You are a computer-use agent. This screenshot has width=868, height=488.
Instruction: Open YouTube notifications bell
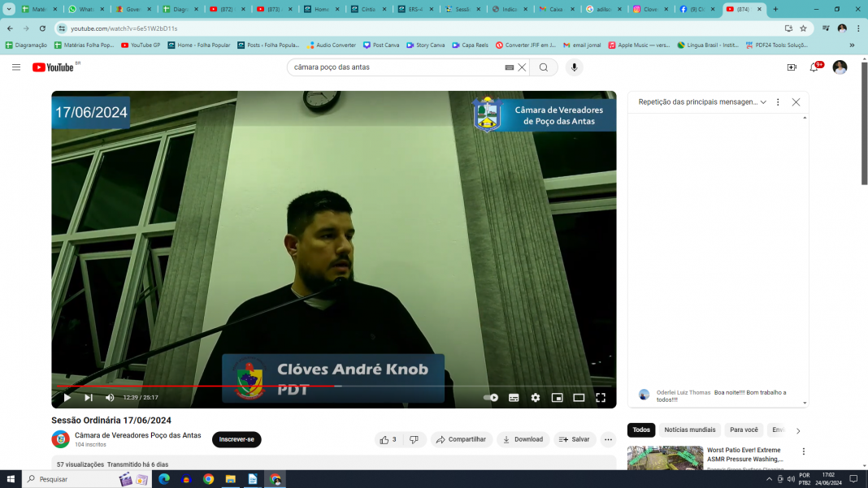(x=814, y=67)
